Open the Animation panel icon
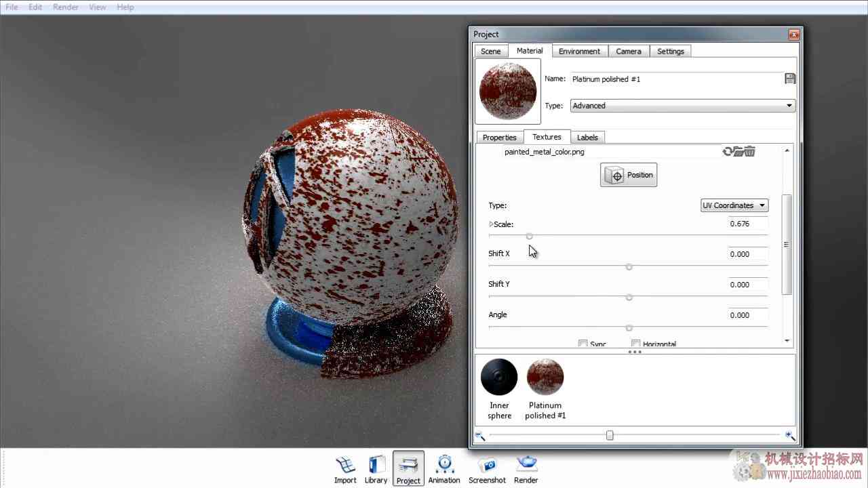 444,469
